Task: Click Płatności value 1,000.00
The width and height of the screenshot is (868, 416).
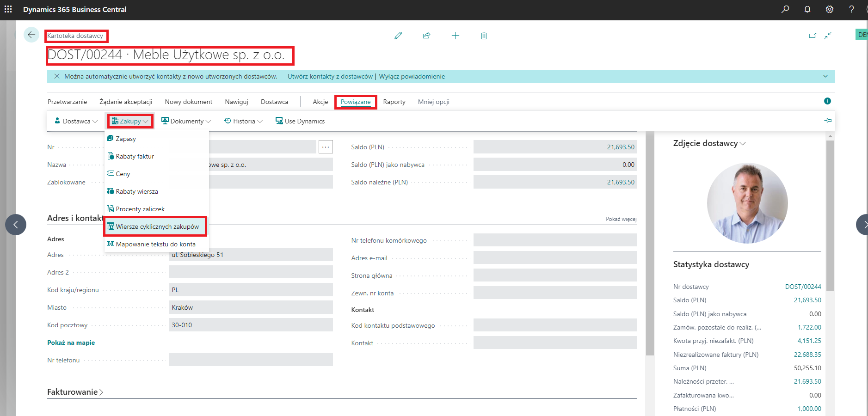Action: coord(809,409)
